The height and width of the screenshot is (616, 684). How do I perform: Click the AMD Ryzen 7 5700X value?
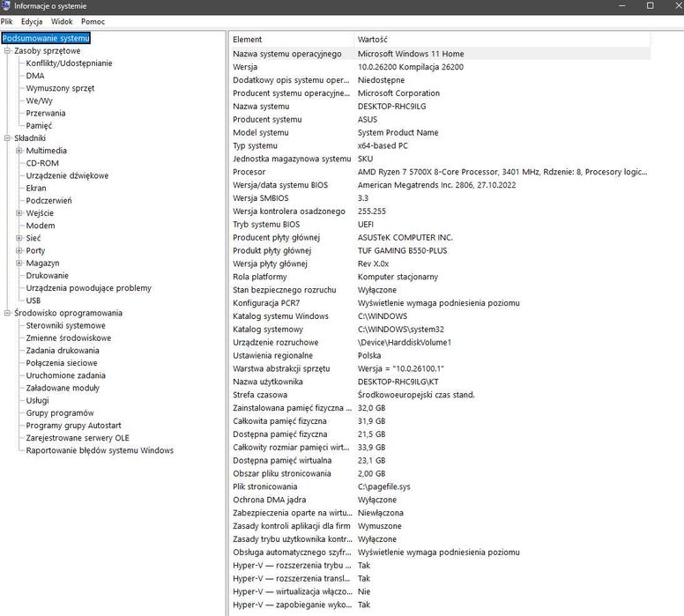[502, 172]
